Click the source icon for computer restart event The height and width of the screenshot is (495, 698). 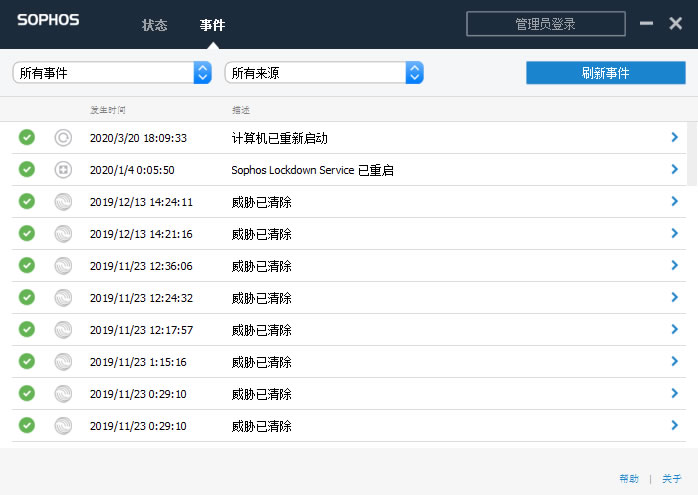[63, 138]
